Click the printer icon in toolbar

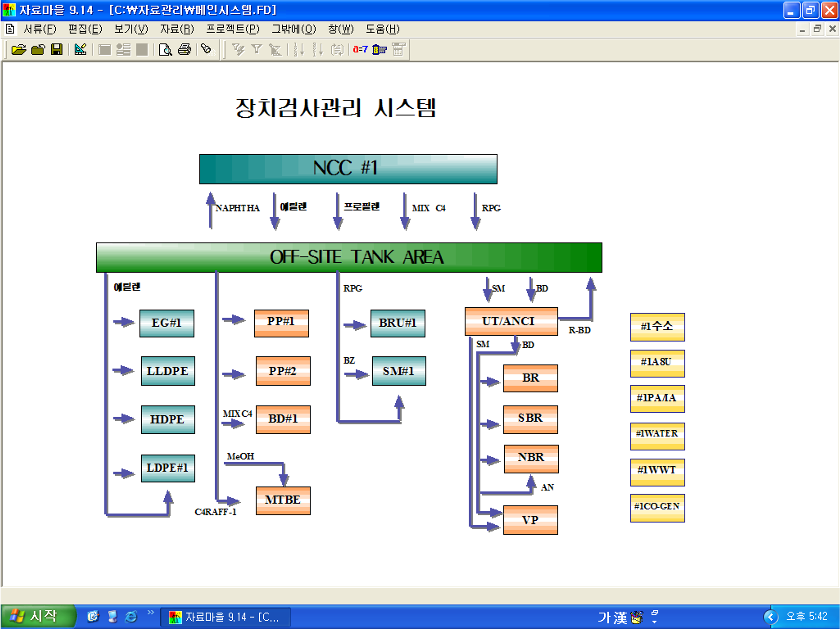tap(184, 49)
